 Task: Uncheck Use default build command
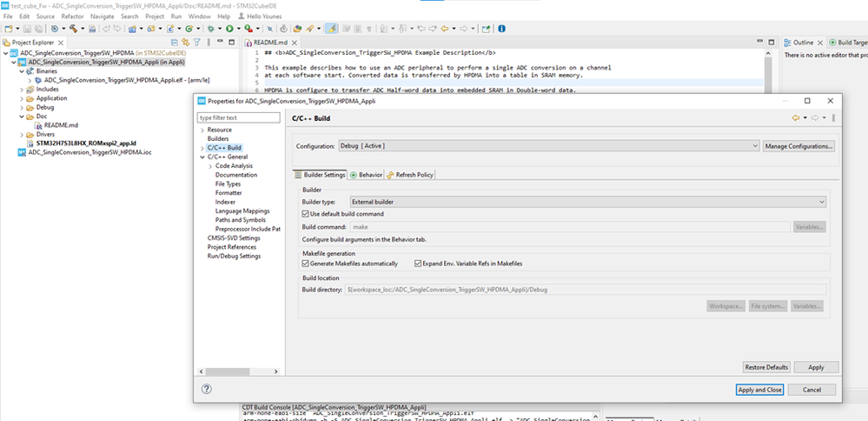point(305,213)
